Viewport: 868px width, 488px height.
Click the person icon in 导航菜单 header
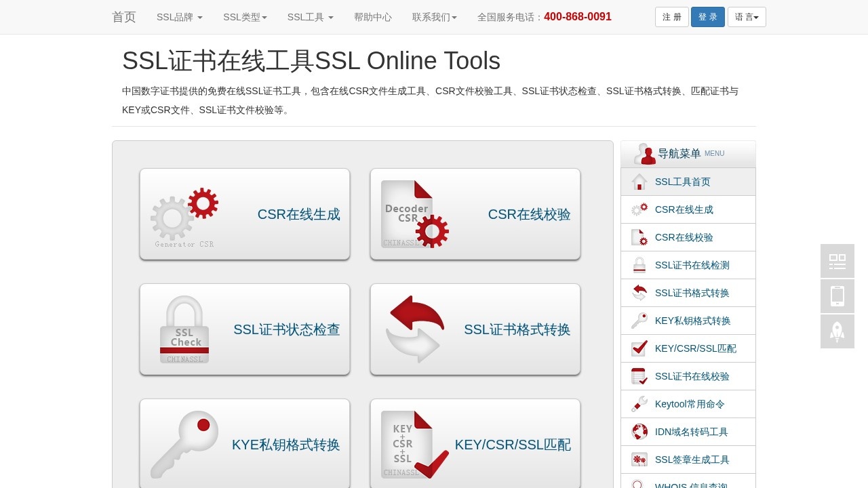point(645,154)
